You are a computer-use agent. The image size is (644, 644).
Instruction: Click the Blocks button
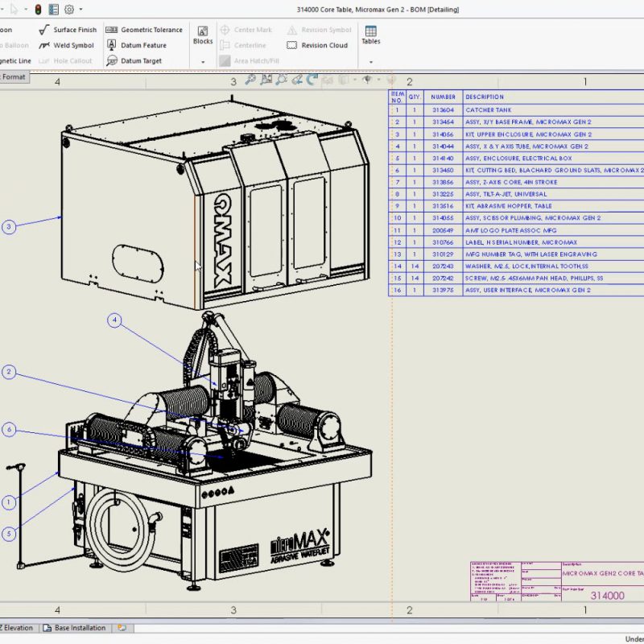[x=203, y=35]
